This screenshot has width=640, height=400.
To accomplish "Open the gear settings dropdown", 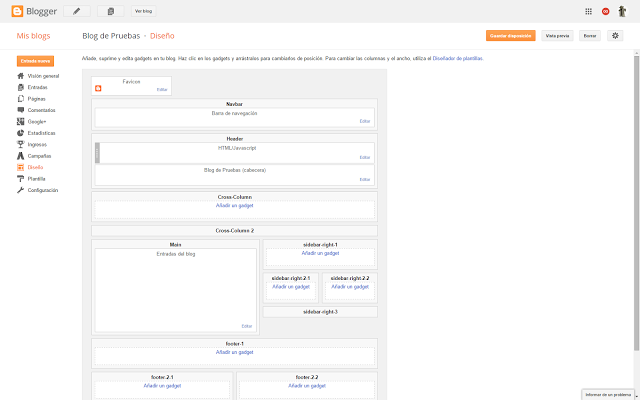I will [615, 35].
